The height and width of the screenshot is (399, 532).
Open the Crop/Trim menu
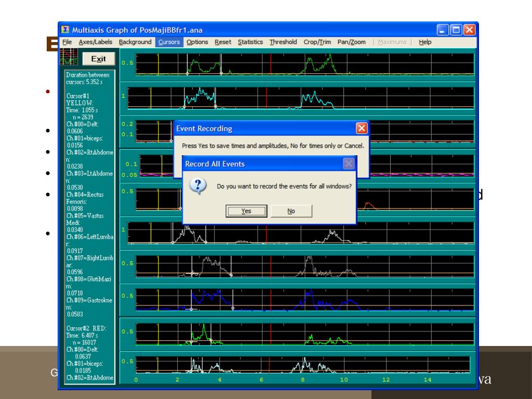pos(317,42)
